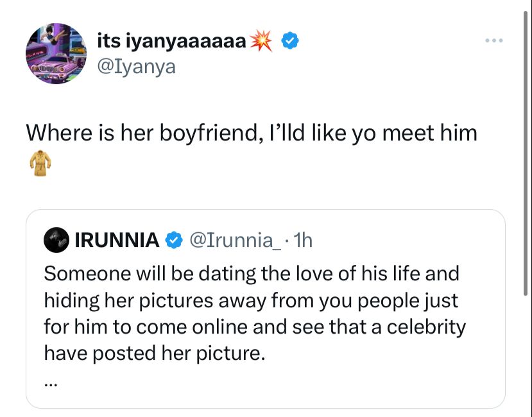This screenshot has width=532, height=417.
Task: Click the tweet text "Where is her boyfriend"
Action: (x=252, y=133)
